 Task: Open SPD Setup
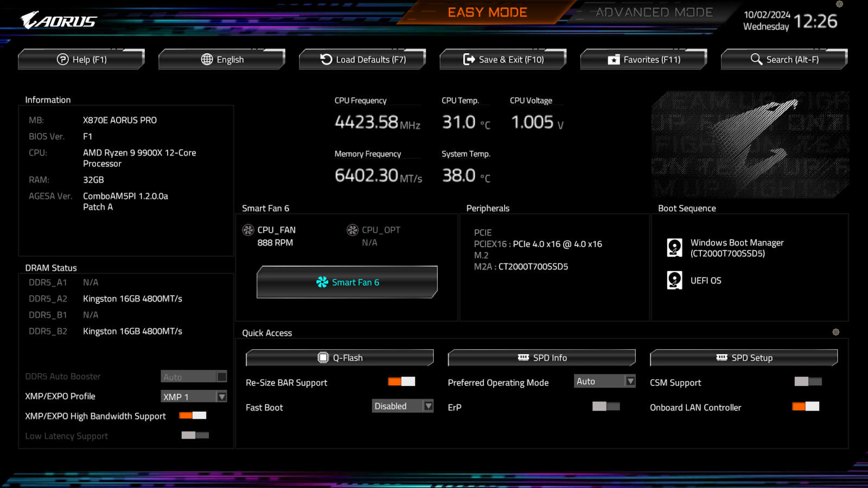click(744, 358)
